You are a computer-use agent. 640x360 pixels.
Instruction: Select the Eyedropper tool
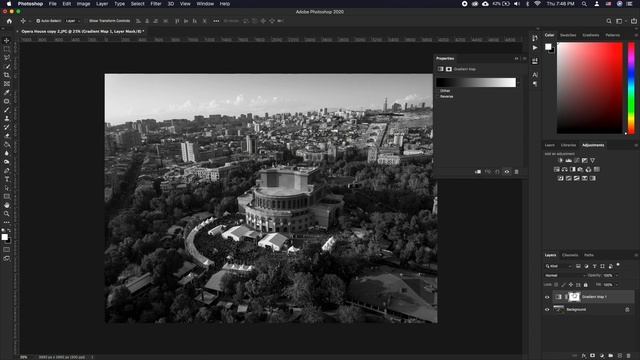click(x=7, y=92)
